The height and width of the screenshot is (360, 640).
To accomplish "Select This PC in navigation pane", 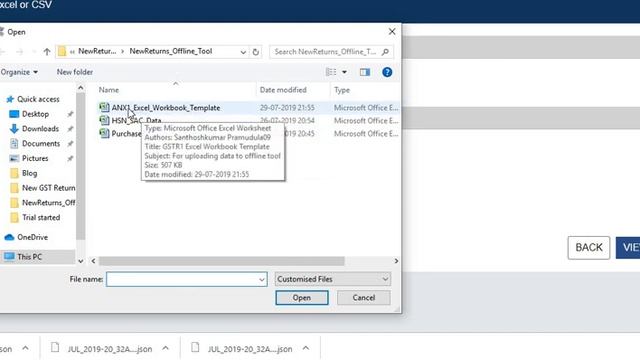I will [29, 257].
